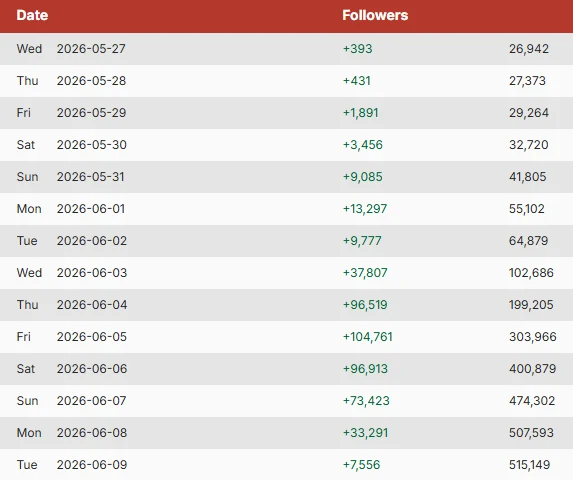This screenshot has width=573, height=480.
Task: Click the +393 follower gain value
Action: 357,49
